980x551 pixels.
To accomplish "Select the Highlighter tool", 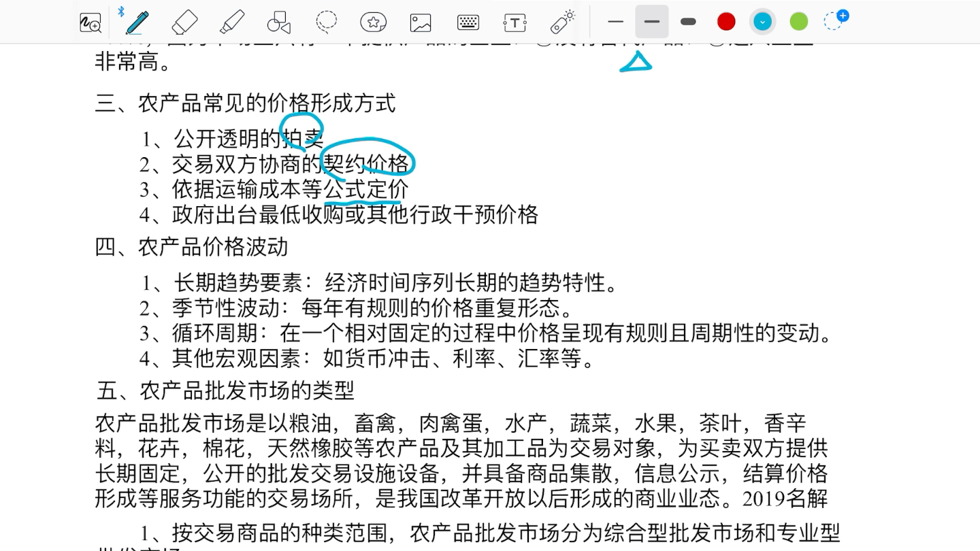I will click(232, 22).
